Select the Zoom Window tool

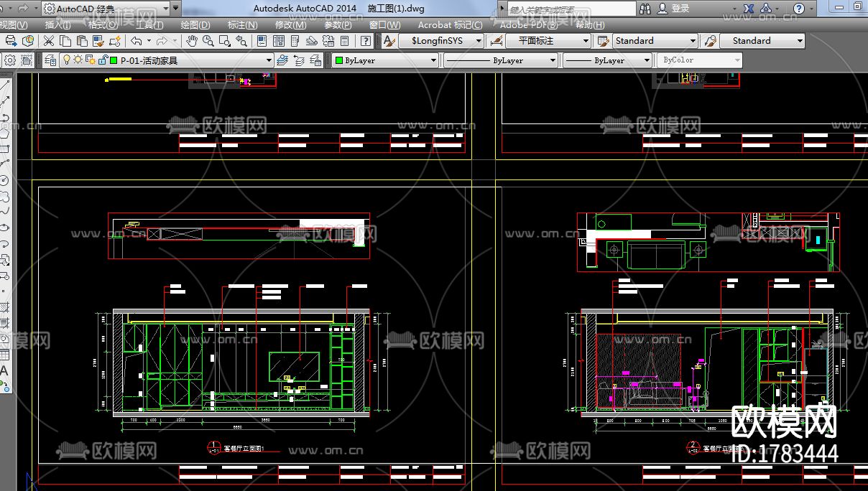pyautogui.click(x=224, y=41)
